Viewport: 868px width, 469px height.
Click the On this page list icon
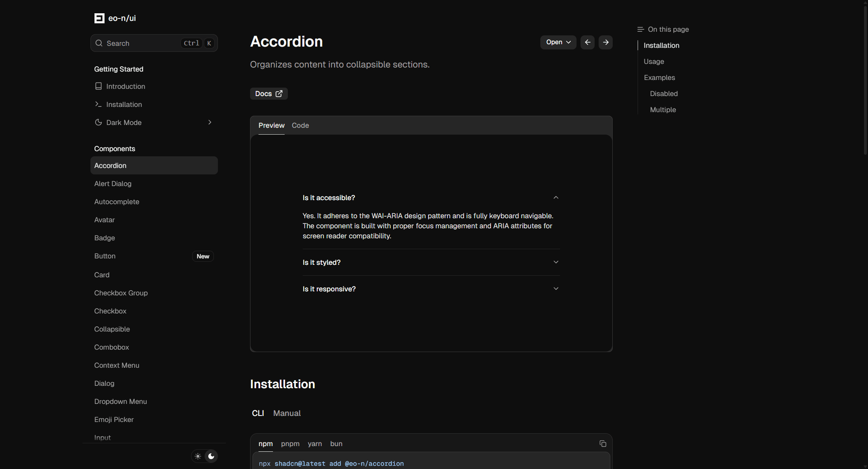coord(640,29)
